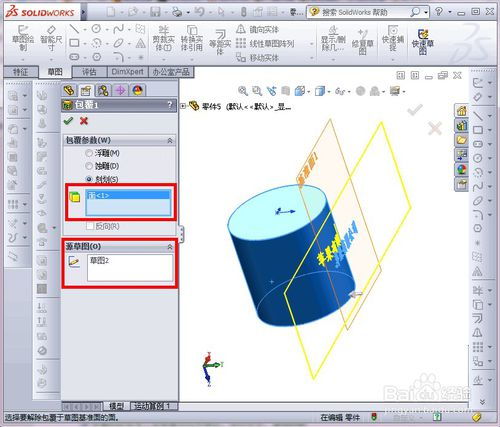Switch to the Features tab
This screenshot has width=500, height=427.
[21, 72]
